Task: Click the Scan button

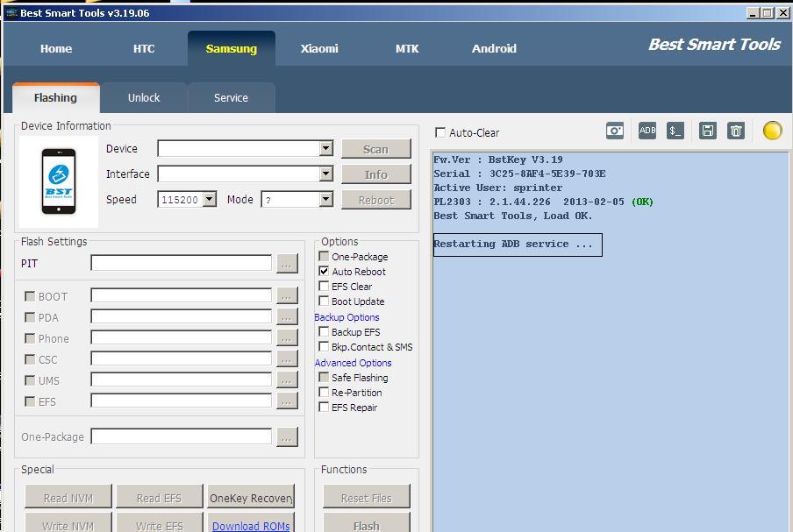Action: pos(375,149)
